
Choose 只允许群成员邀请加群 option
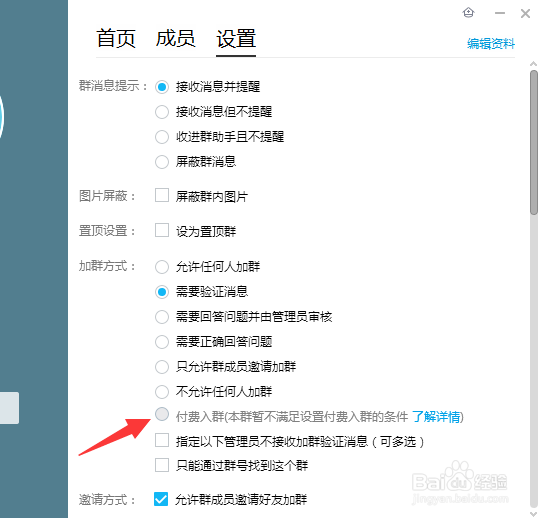click(x=162, y=367)
